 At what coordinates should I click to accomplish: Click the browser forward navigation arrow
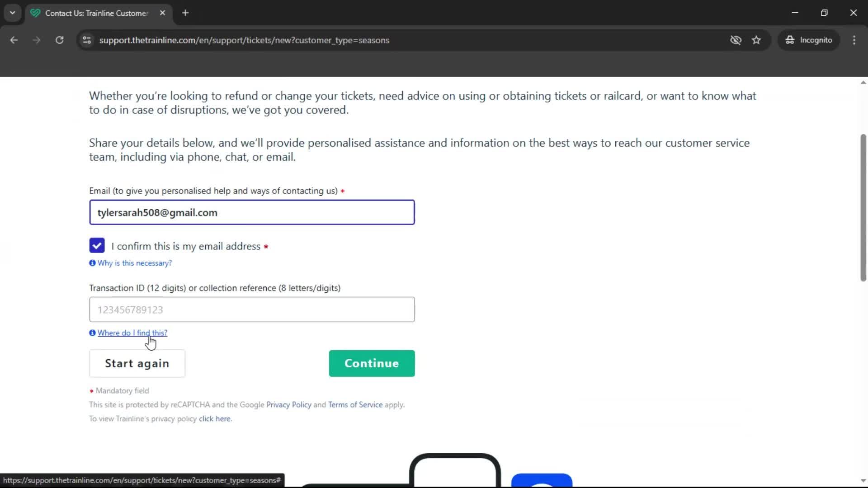pos(36,40)
